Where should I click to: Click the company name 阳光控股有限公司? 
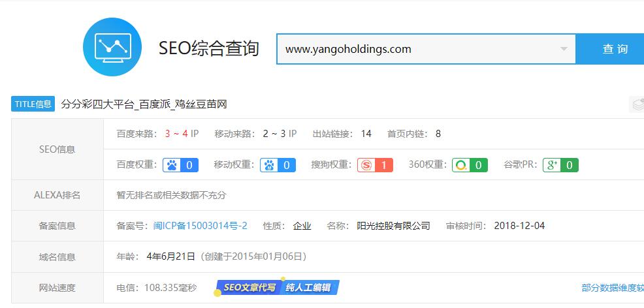393,226
